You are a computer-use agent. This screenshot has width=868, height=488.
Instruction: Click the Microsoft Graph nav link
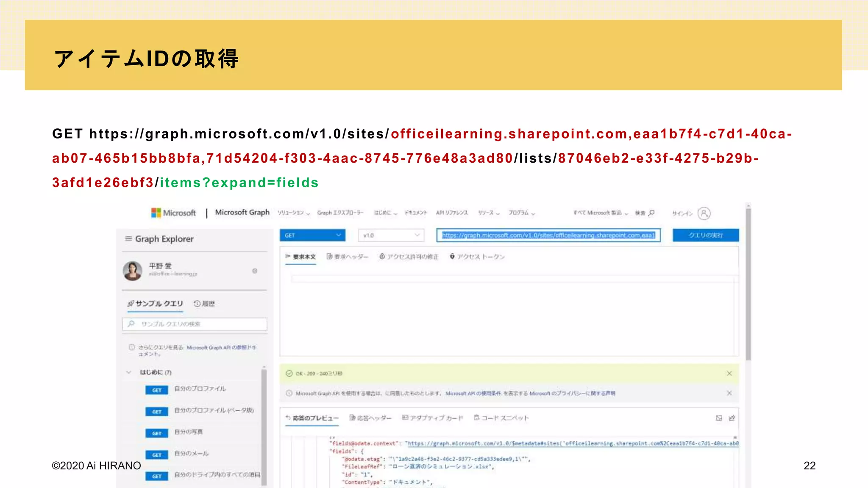click(242, 212)
